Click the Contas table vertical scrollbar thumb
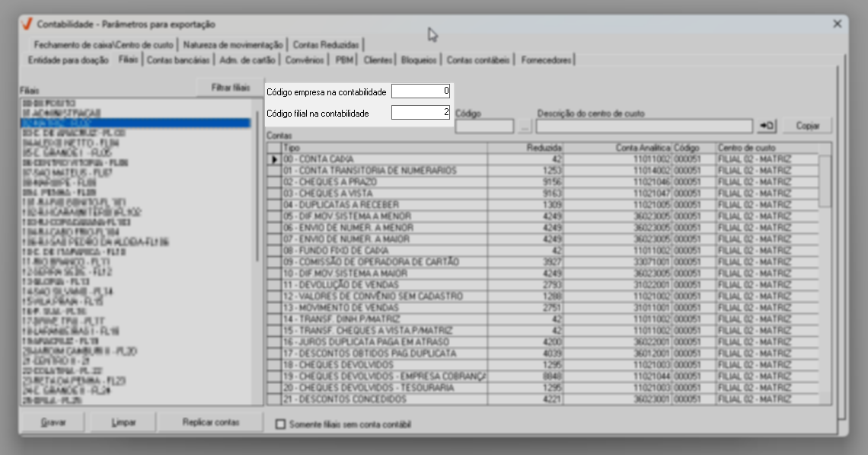 (825, 181)
